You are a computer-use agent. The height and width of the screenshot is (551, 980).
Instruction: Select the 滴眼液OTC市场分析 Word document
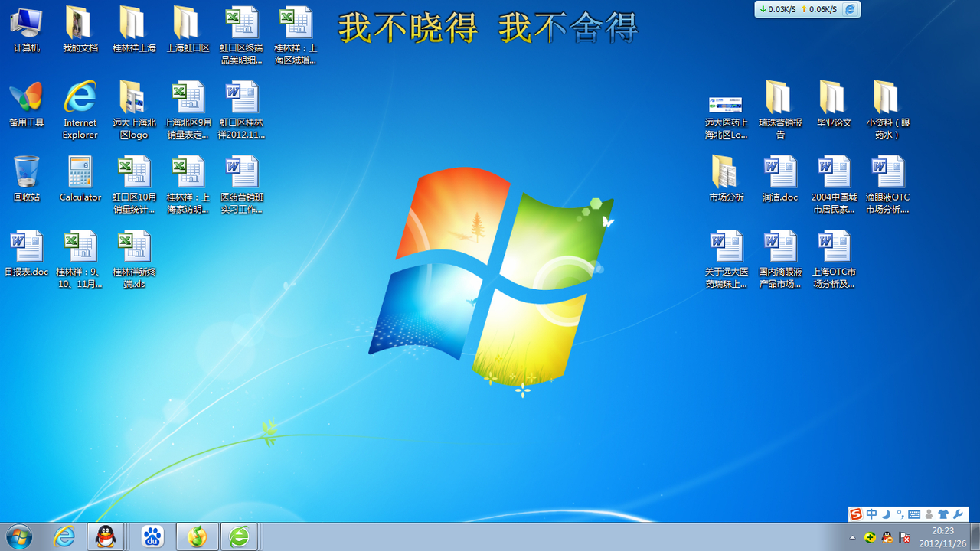tap(888, 185)
